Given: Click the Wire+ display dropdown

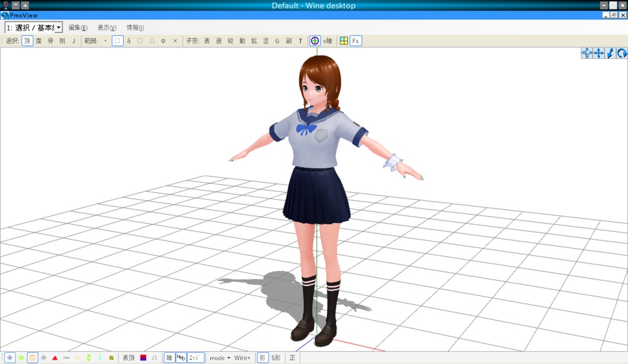Looking at the screenshot, I should coord(243,357).
